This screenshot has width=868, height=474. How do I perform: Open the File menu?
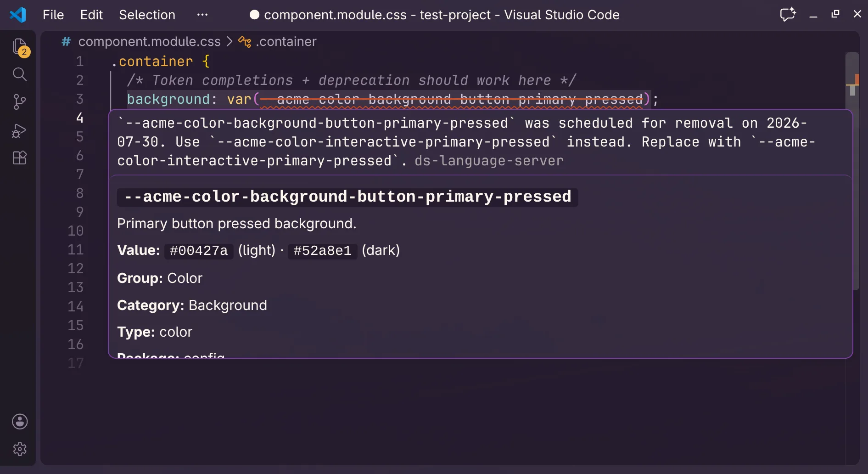[x=53, y=15]
